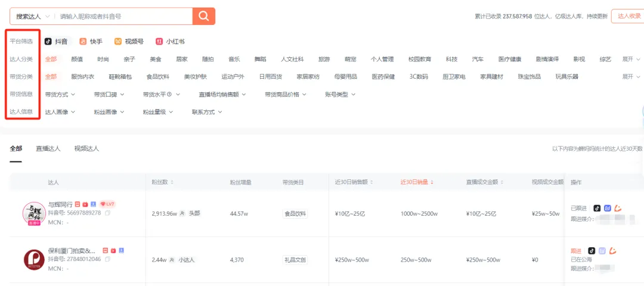Image resolution: width=644 pixels, height=286 pixels.
Task: Click the help icon beside 带货水平
Action: 169,94
